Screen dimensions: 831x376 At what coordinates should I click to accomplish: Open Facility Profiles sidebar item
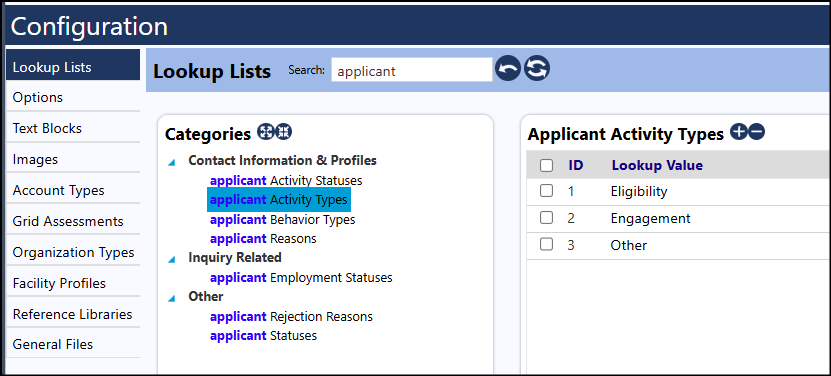coord(73,283)
